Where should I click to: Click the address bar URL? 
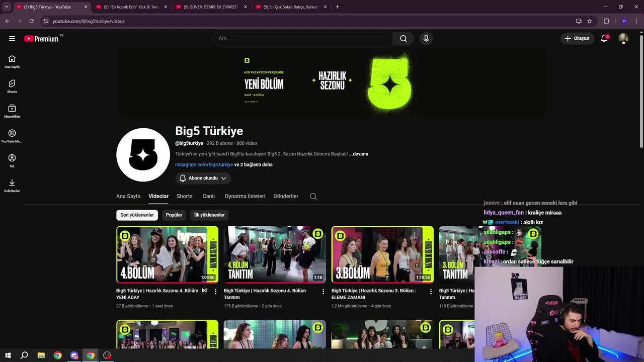(x=89, y=21)
